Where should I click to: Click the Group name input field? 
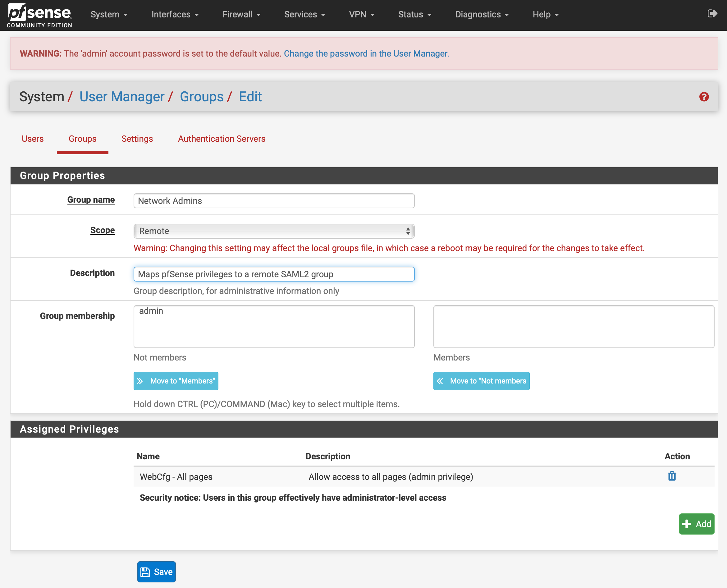(273, 200)
